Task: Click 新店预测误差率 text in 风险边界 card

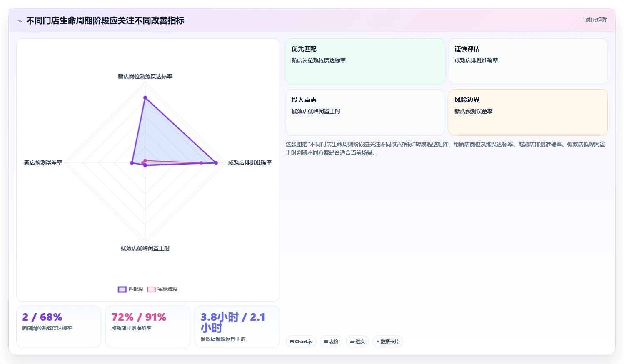Action: pos(473,111)
